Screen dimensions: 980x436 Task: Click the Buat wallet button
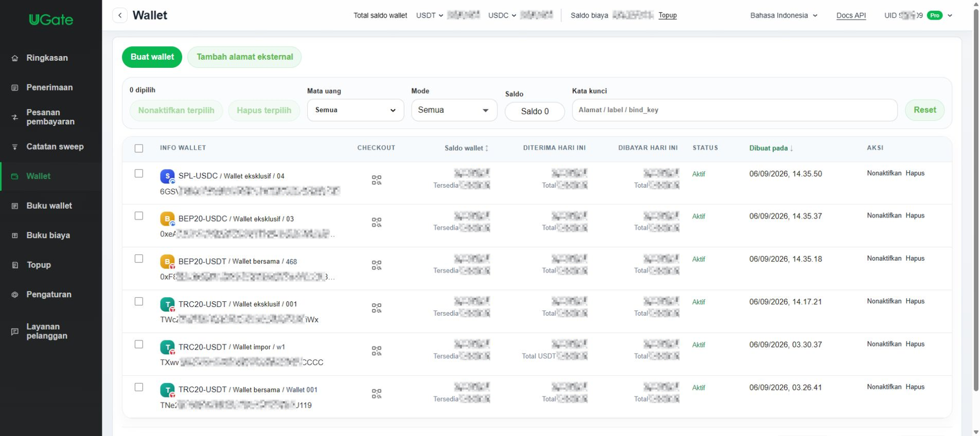152,57
